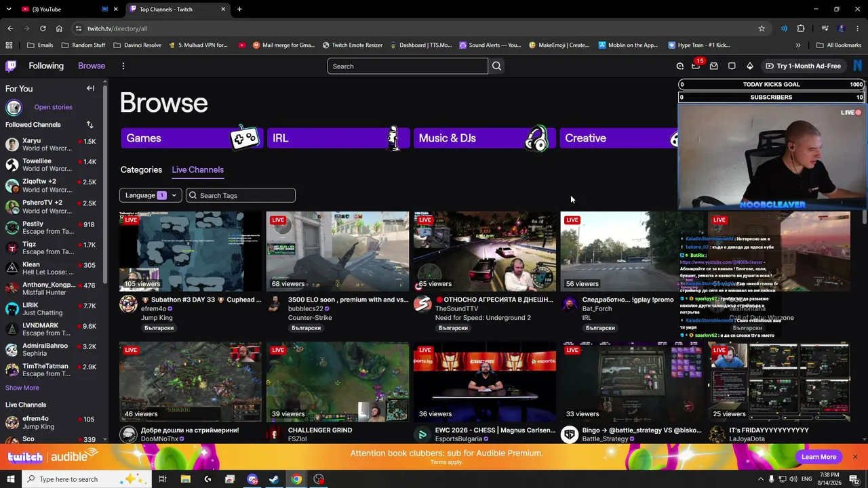Open the IRL category card

338,138
